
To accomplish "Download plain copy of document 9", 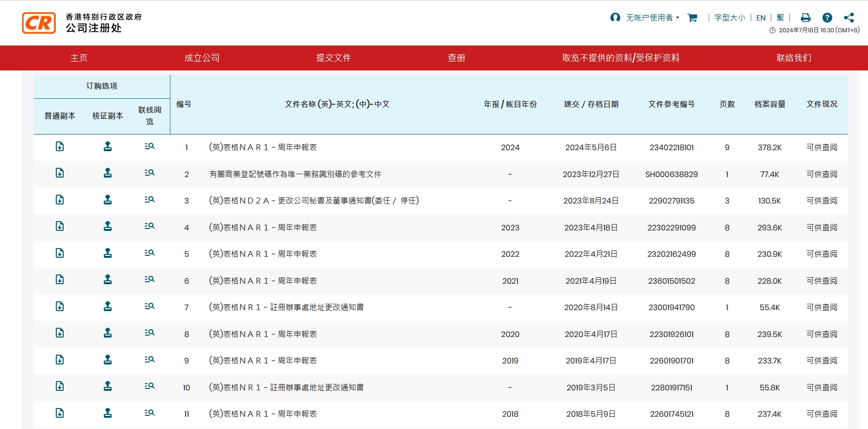I will [x=60, y=360].
